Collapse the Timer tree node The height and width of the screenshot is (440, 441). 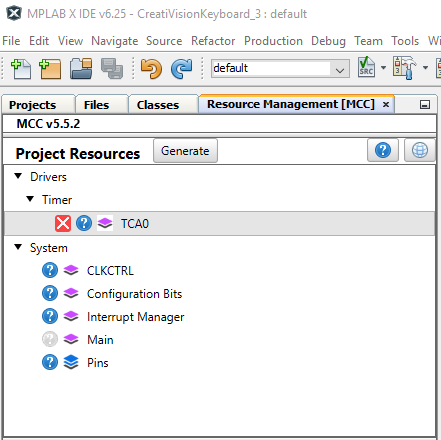coord(30,199)
